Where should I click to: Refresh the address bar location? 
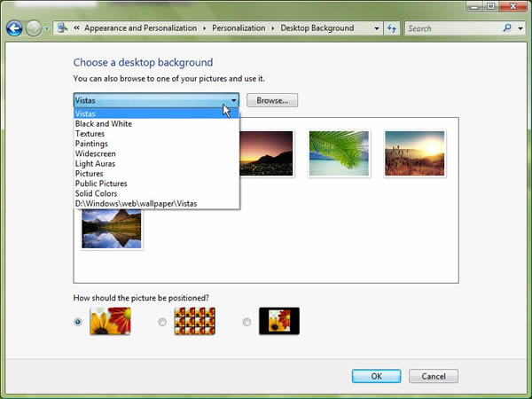(392, 28)
